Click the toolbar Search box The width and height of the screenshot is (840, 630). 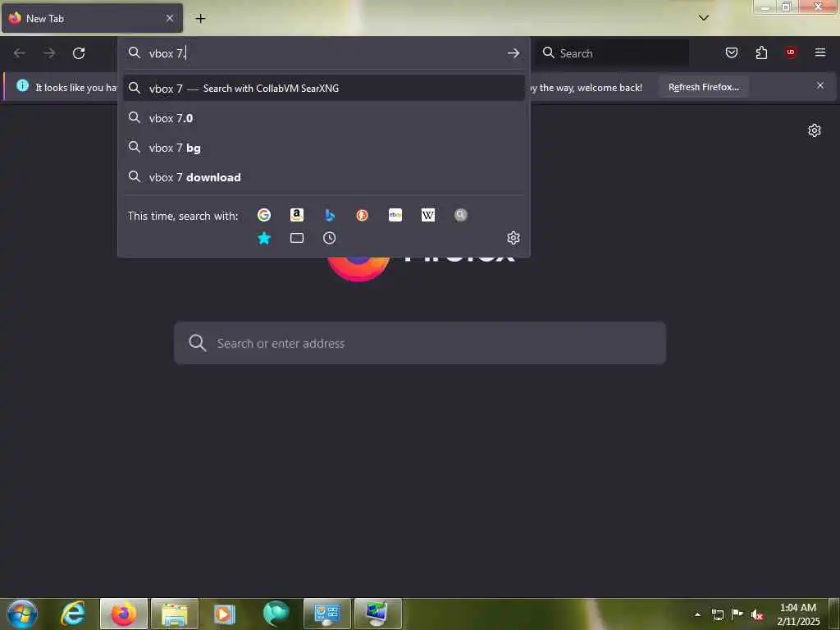coord(613,53)
